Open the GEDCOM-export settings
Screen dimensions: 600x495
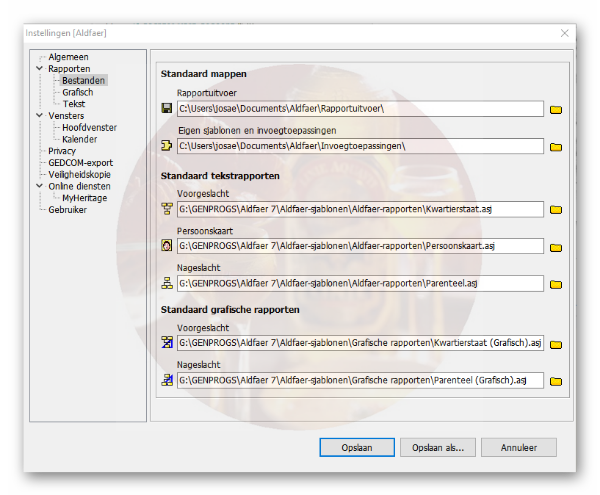click(x=81, y=163)
